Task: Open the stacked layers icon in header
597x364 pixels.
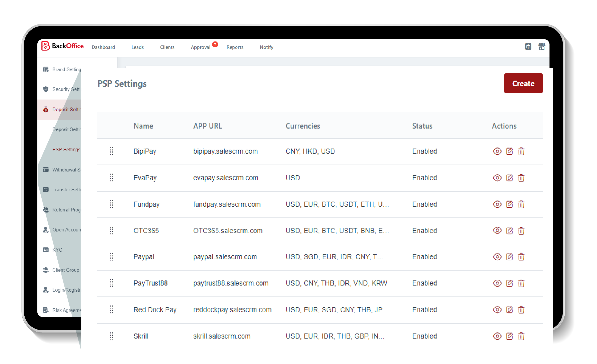Action: [x=528, y=46]
